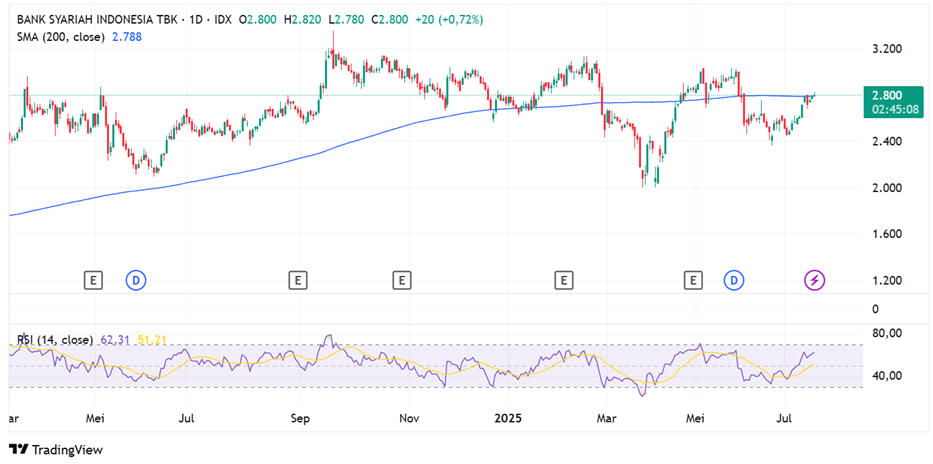
Task: Open earnings E marker between 2025 and Mar
Action: click(x=565, y=281)
